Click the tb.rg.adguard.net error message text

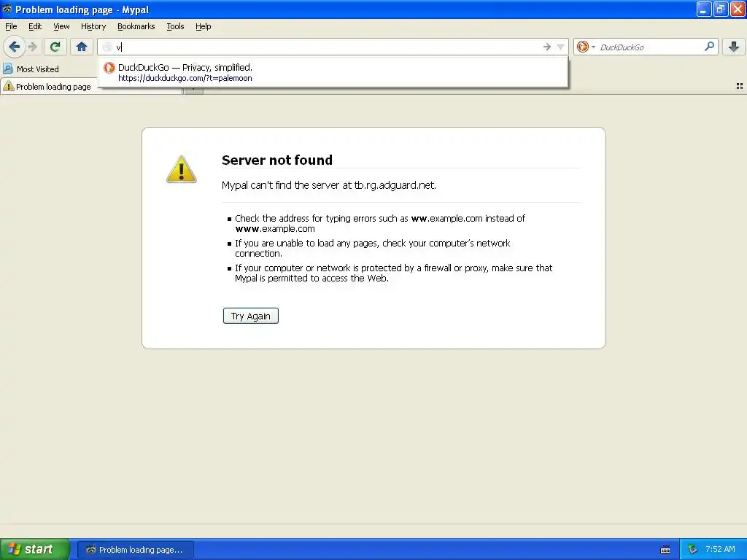(329, 185)
